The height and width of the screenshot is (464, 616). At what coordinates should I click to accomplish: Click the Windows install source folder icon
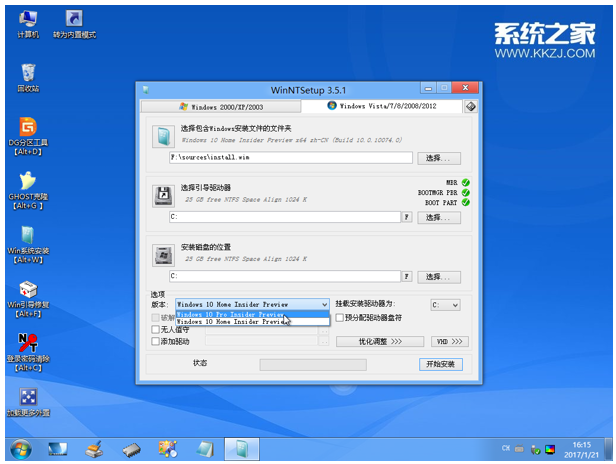coord(163,136)
